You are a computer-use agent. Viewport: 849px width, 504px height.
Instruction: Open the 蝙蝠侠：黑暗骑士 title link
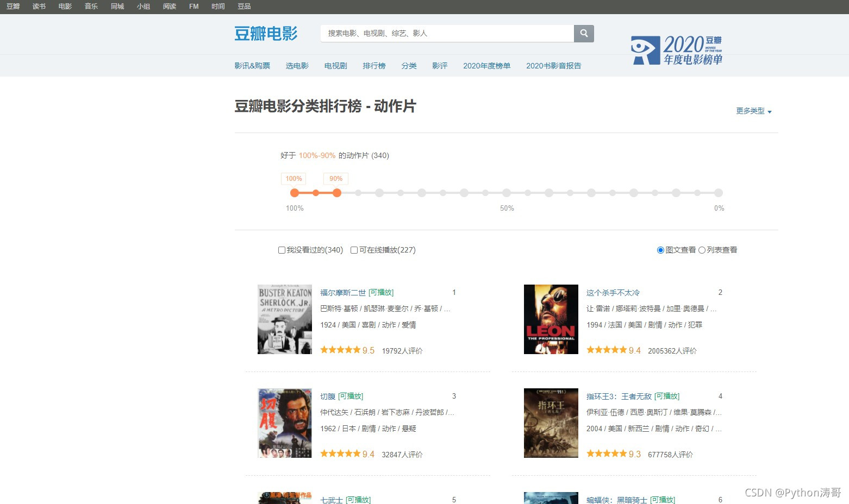click(x=617, y=500)
